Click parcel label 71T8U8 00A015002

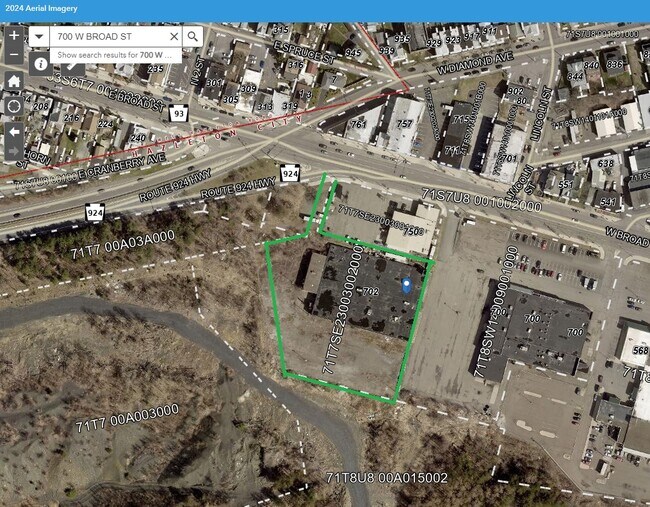[x=387, y=478]
